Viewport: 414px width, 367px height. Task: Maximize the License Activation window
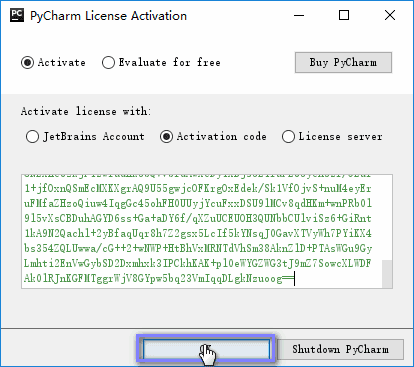344,15
